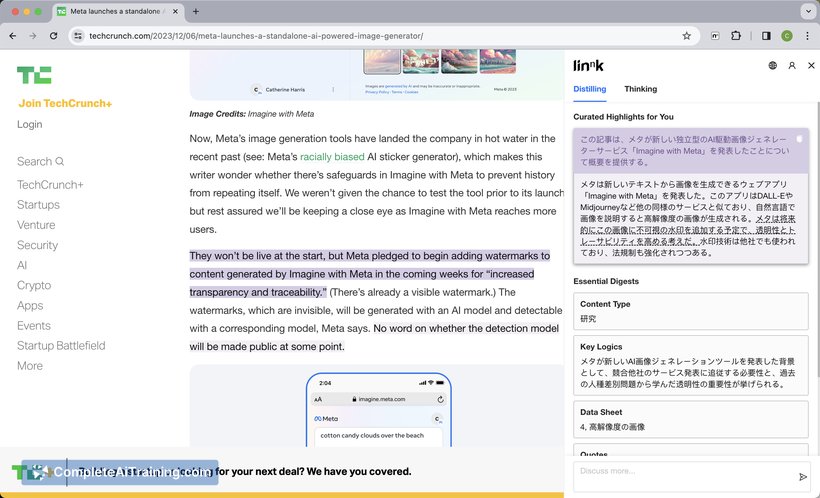The image size is (820, 498).
Task: Click the TechCrunch TC logo
Action: click(34, 75)
